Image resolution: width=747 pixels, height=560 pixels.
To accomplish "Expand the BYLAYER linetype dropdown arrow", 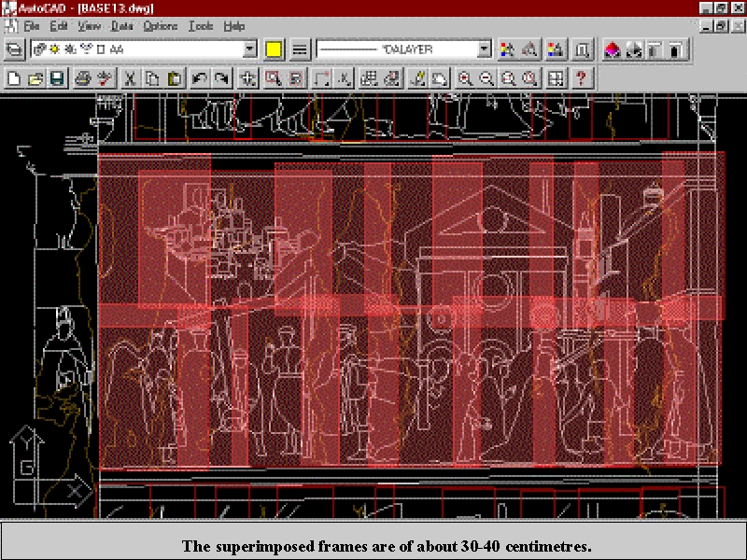I will point(485,49).
